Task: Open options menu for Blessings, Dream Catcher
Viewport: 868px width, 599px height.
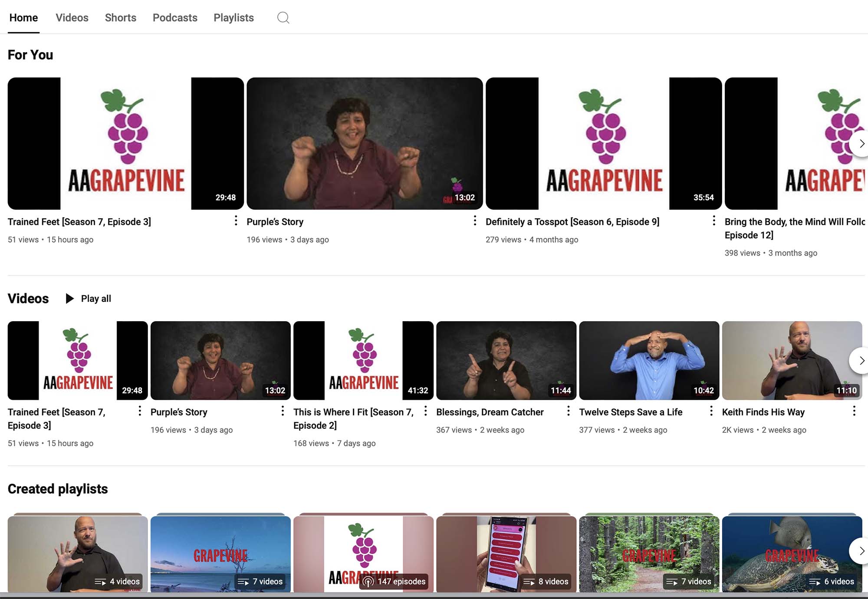Action: (568, 411)
